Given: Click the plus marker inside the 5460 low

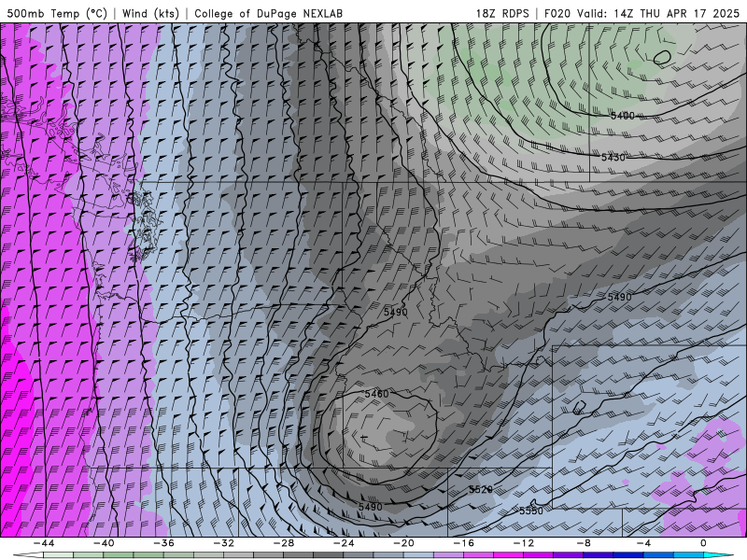Looking at the screenshot, I should 364,438.
